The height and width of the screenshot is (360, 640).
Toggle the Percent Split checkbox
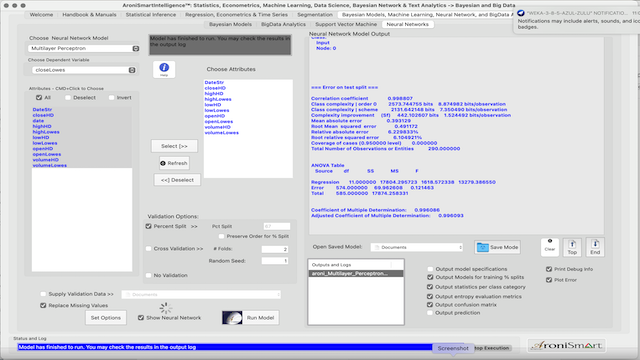pyautogui.click(x=149, y=226)
